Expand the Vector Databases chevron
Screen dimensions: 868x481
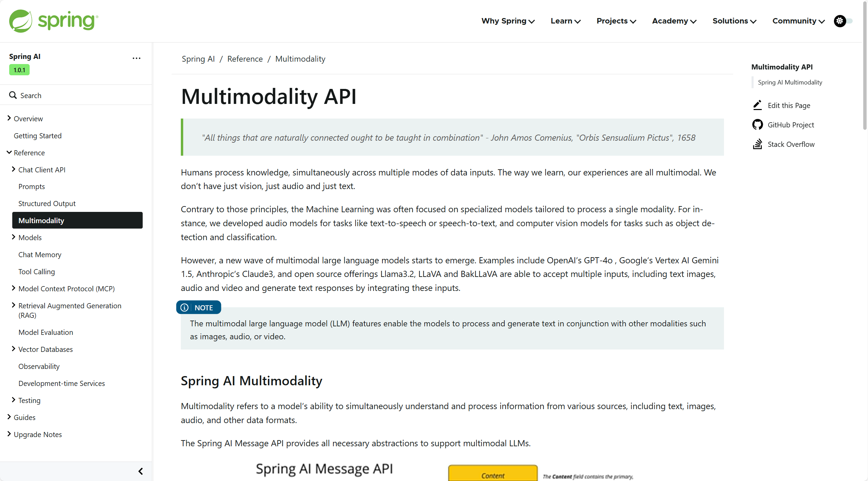pyautogui.click(x=14, y=349)
